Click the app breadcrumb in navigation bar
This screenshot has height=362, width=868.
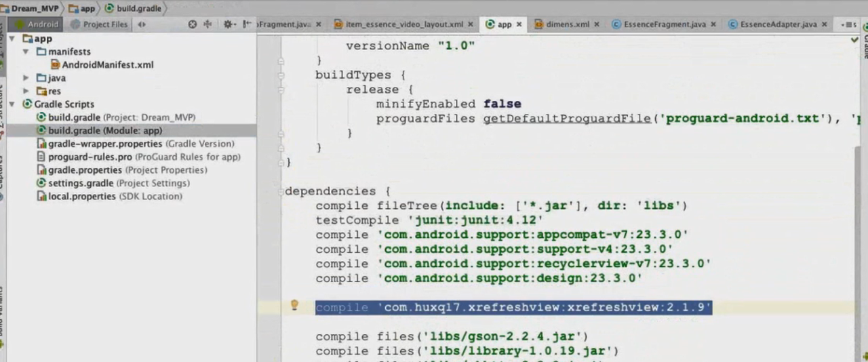point(81,8)
